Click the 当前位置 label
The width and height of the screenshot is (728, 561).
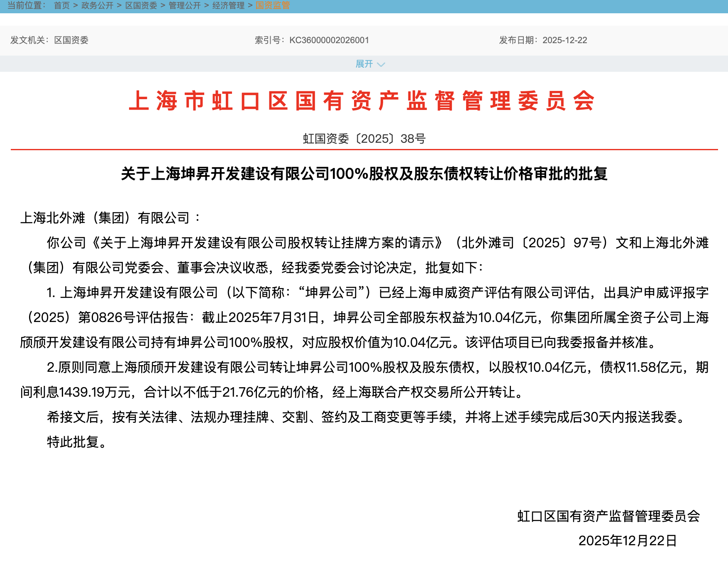(x=27, y=5)
